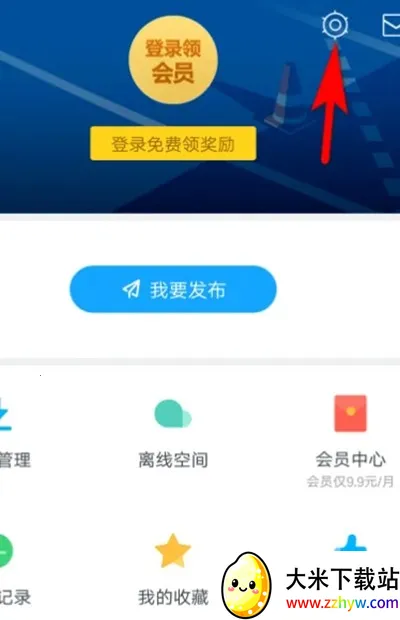Tap the 会员仅9.9元/月 promo text

tap(351, 481)
